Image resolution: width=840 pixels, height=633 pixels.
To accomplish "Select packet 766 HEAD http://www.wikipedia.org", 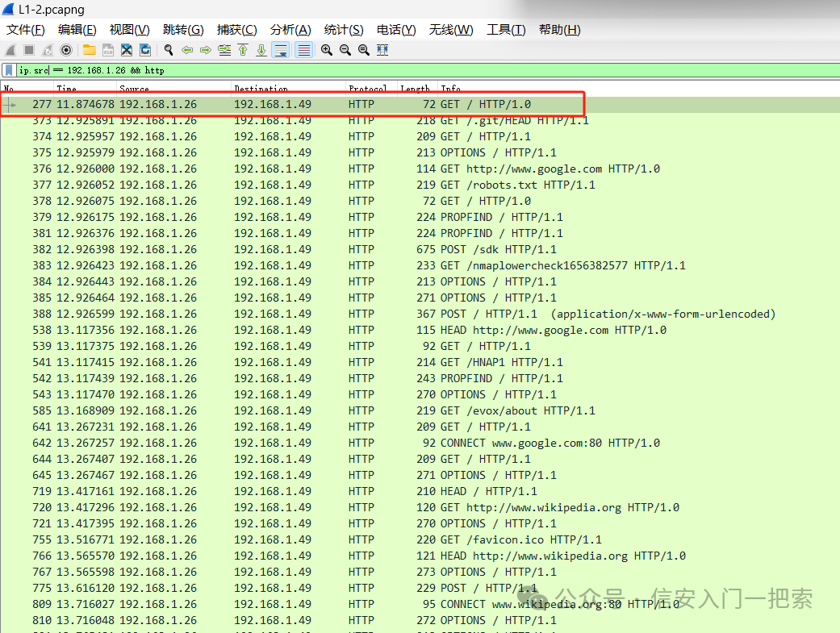I will [420, 556].
